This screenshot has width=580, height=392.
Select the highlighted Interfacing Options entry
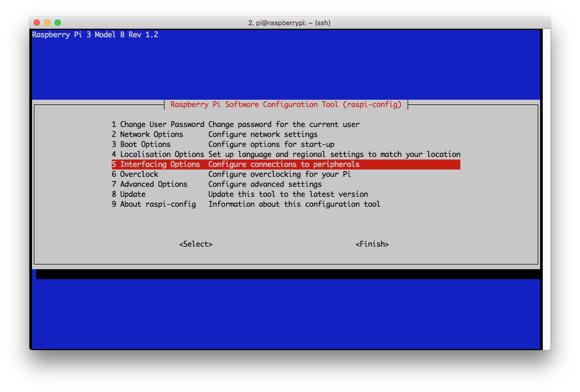pyautogui.click(x=156, y=164)
